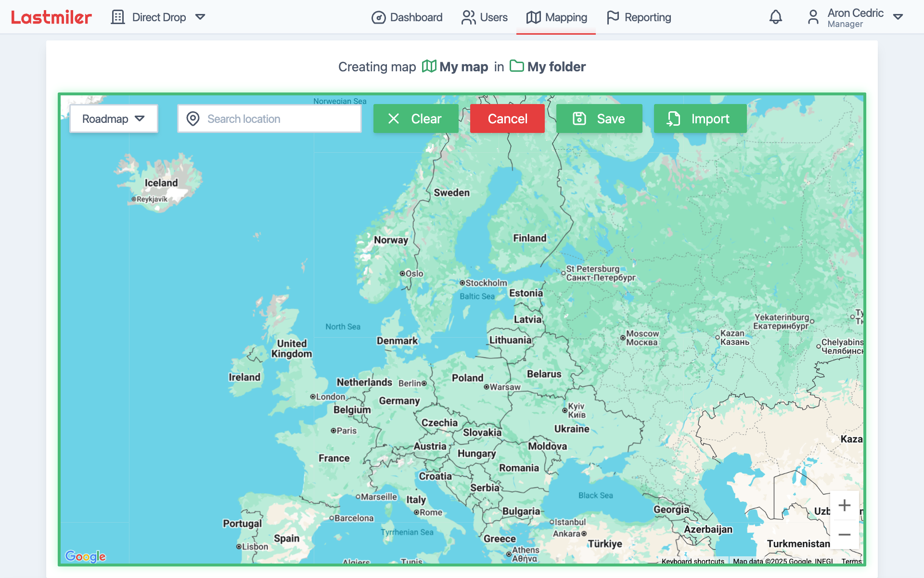The height and width of the screenshot is (578, 924).
Task: Open the Roadmap map type dropdown
Action: point(114,118)
